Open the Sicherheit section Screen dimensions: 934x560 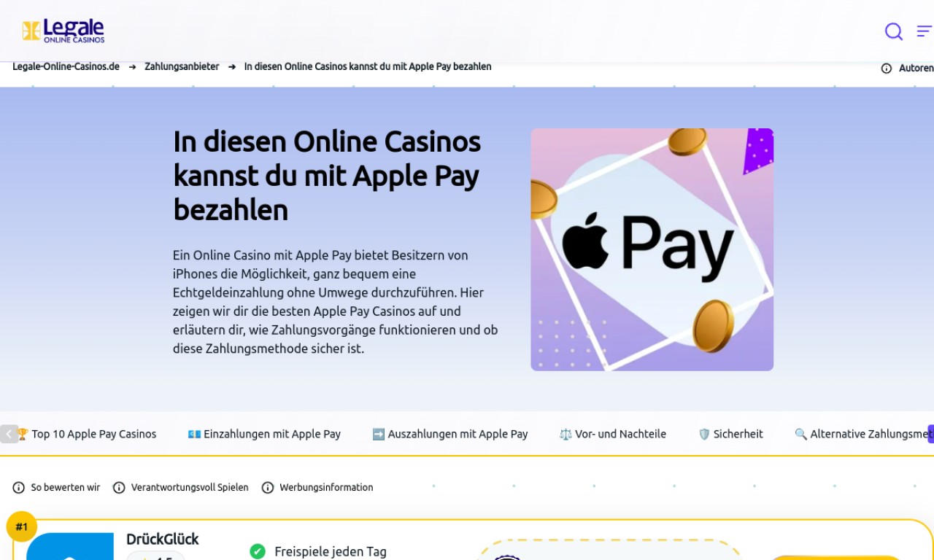pyautogui.click(x=730, y=434)
